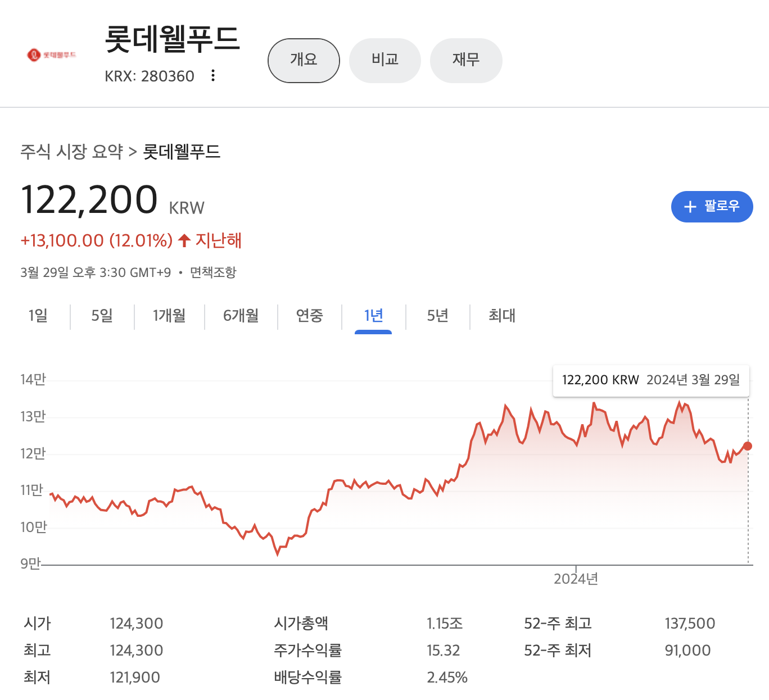
Task: Click the 지난해 past year label
Action: pos(219,240)
